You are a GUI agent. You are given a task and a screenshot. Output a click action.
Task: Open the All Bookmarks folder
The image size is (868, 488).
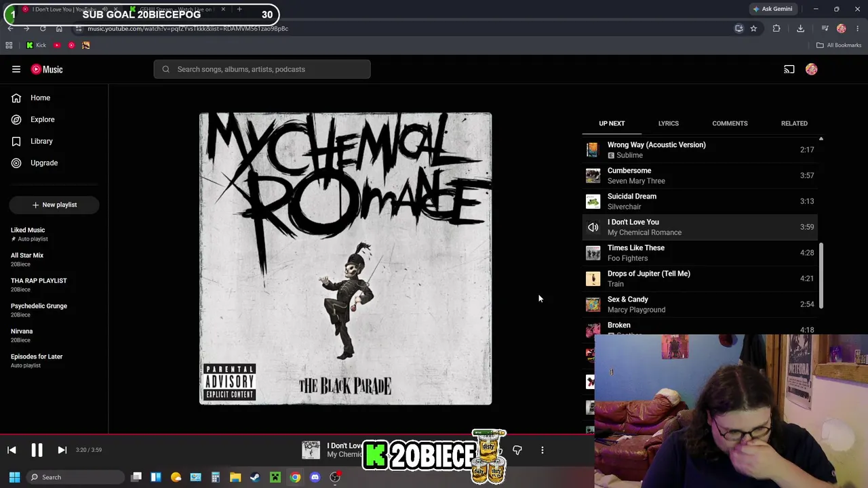(839, 45)
